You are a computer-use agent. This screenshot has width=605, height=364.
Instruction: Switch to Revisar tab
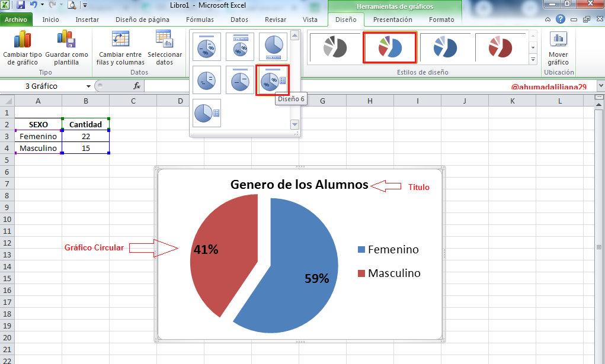[x=276, y=20]
